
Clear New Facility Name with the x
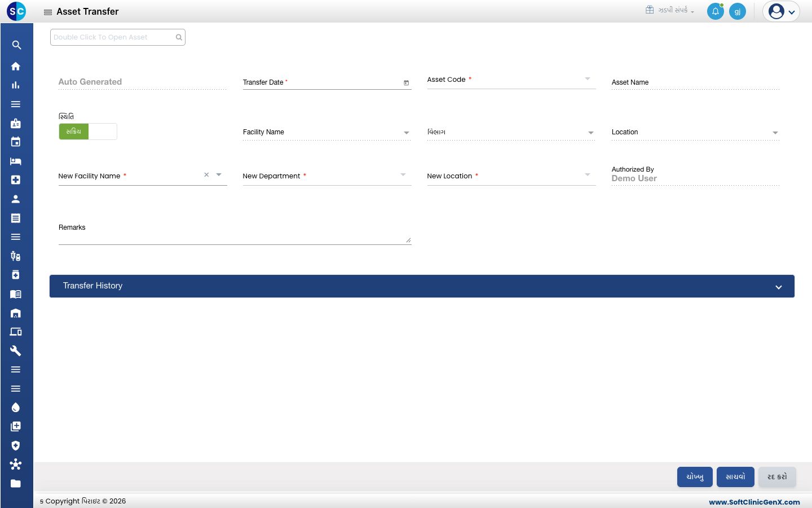206,175
